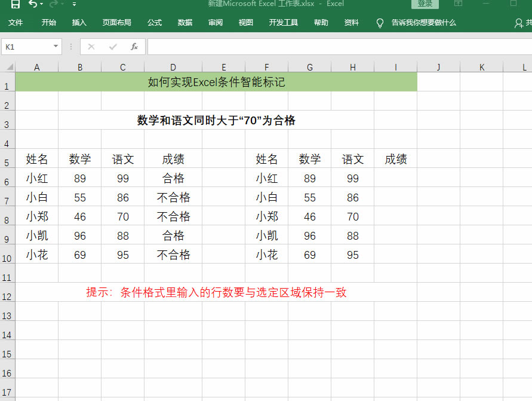Click the Save icon in title bar

(16, 4)
